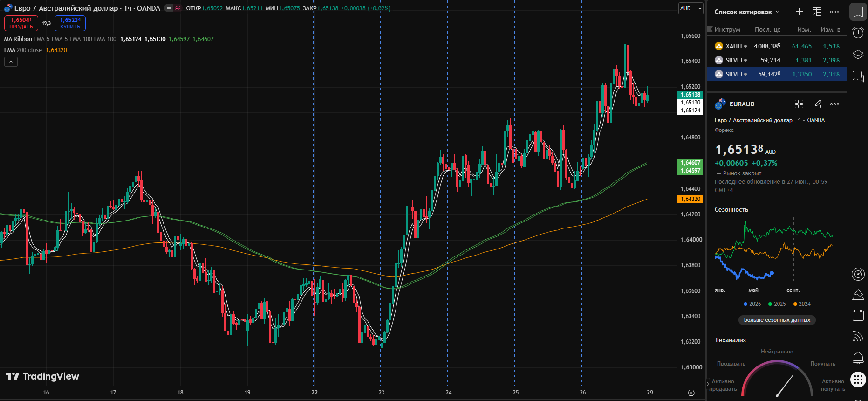The width and height of the screenshot is (868, 401).
Task: Click the Теханализ section heading
Action: coord(730,340)
